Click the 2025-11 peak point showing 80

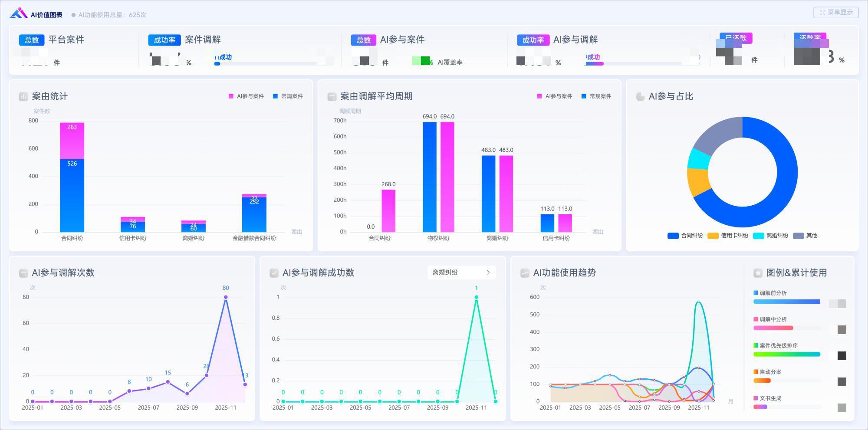point(226,297)
